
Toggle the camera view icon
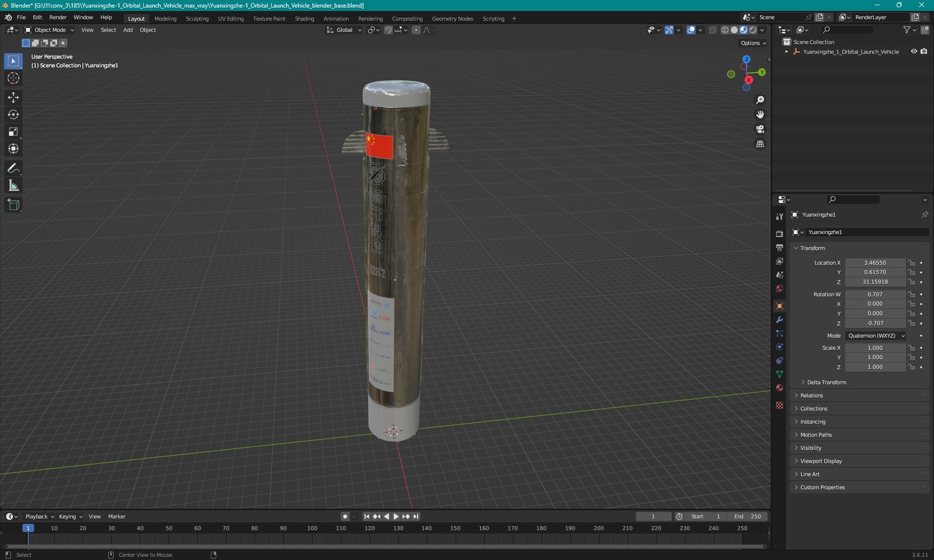760,129
